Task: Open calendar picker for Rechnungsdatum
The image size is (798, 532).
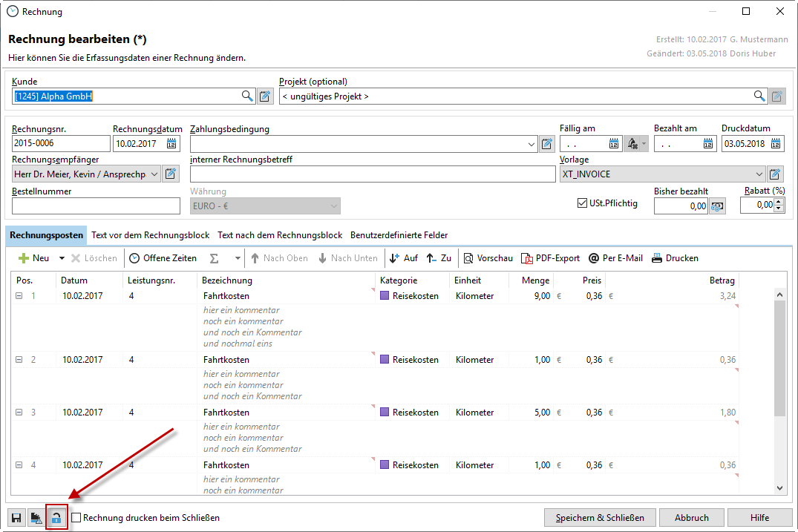Action: (x=172, y=144)
